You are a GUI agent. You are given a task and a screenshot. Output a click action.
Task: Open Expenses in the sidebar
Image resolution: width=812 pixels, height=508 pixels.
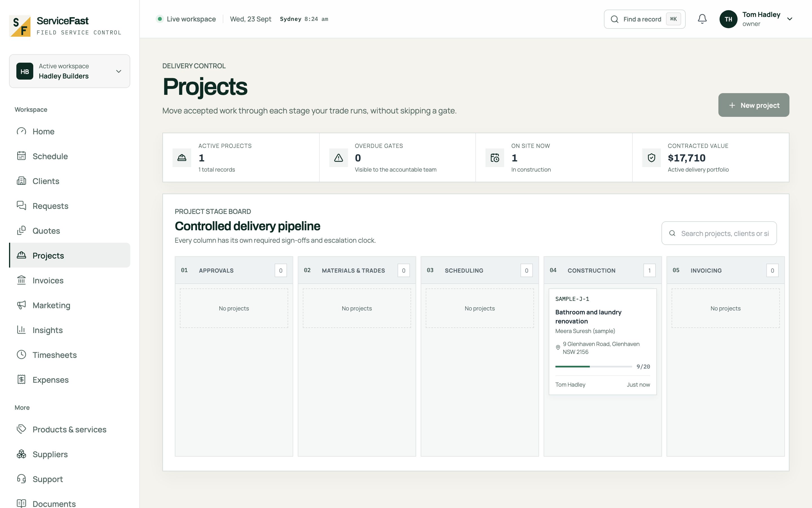[69, 380]
